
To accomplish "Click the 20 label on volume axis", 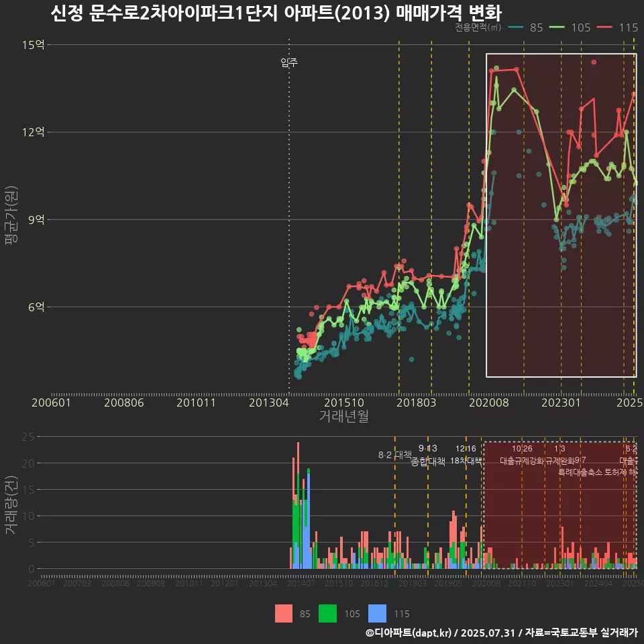I will coord(28,463).
